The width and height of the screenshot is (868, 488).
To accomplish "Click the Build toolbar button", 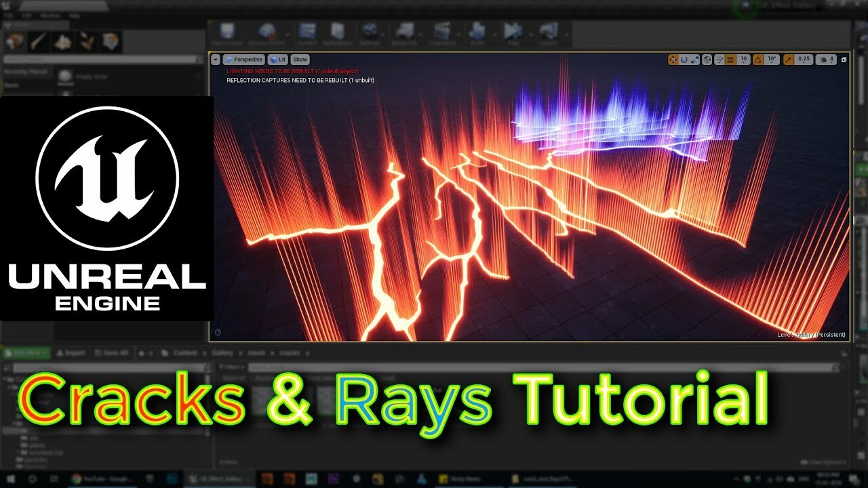I will (x=477, y=33).
